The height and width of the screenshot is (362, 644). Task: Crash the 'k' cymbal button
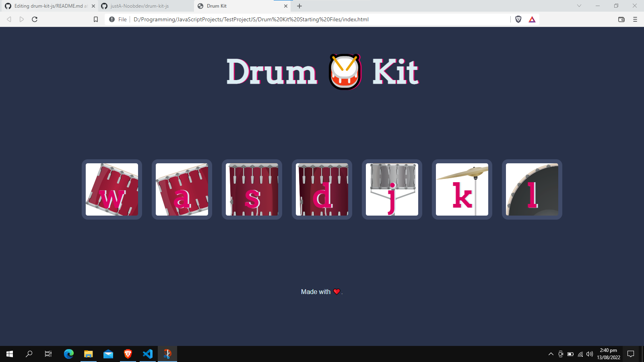point(462,189)
